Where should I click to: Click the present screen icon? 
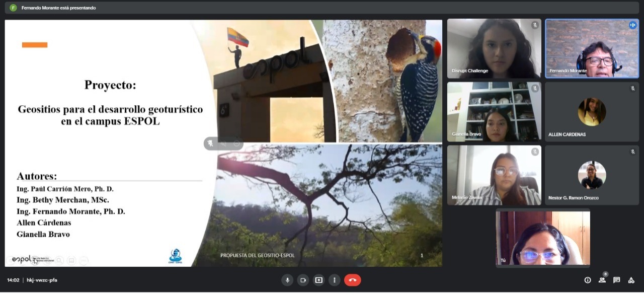tap(318, 280)
